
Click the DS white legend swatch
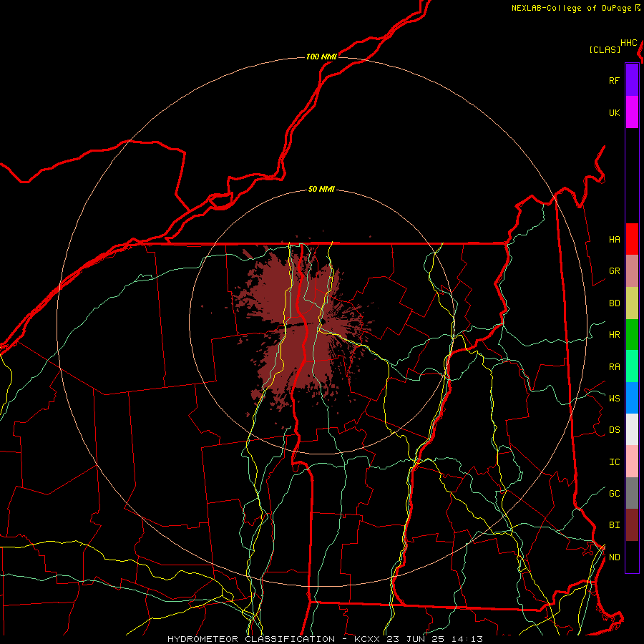coord(632,429)
